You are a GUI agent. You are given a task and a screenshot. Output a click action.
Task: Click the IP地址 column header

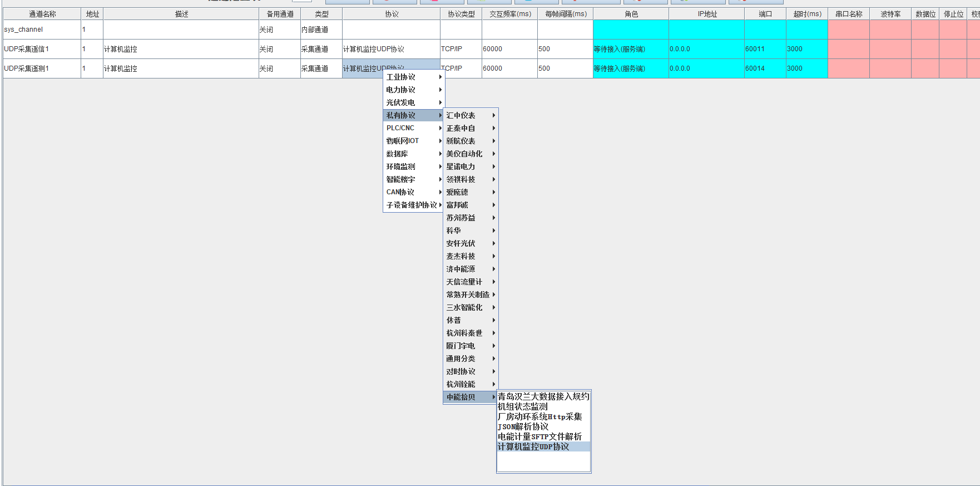pyautogui.click(x=707, y=14)
